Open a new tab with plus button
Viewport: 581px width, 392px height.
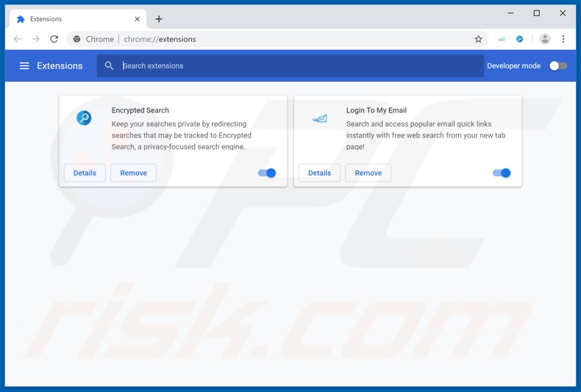(x=159, y=19)
